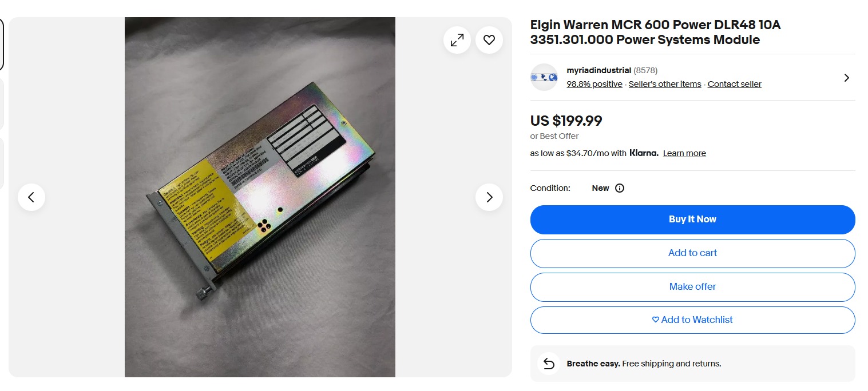Advance to the next product image
Screen dimensions: 868x391
click(x=489, y=197)
